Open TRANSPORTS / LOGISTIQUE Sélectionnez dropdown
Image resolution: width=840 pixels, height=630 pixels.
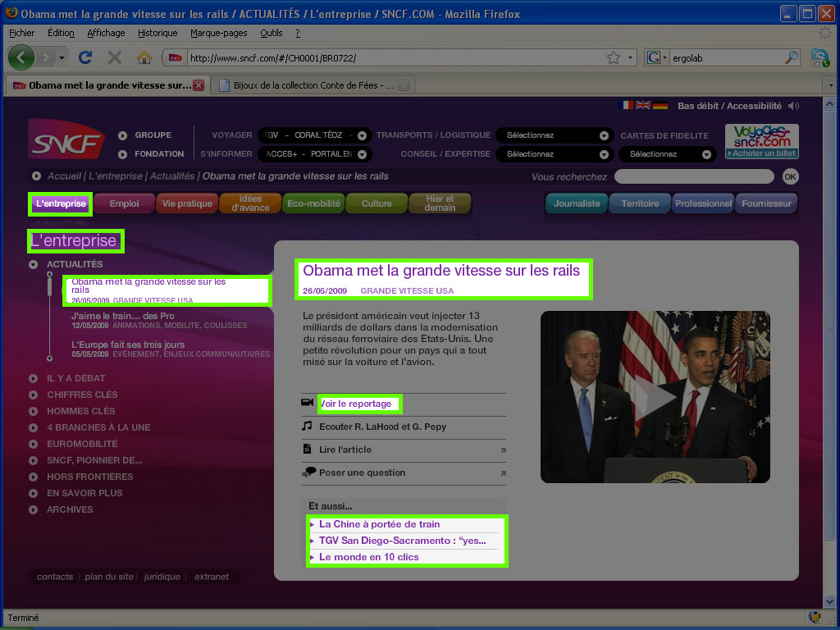click(x=555, y=135)
